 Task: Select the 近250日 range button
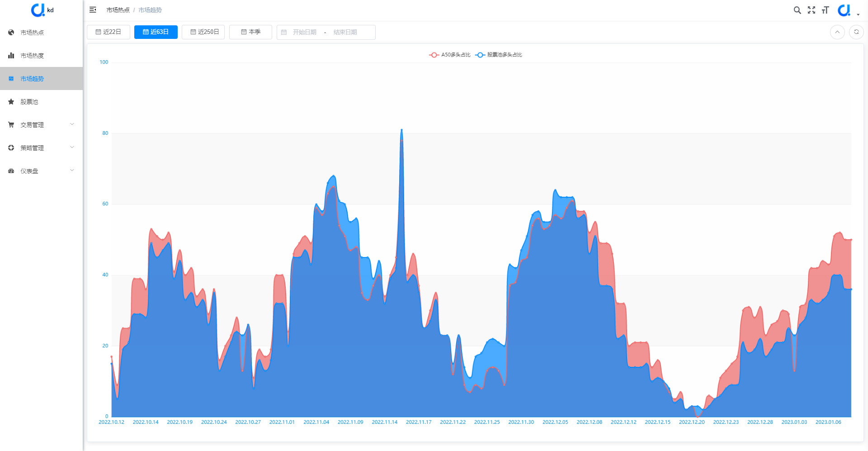click(203, 32)
